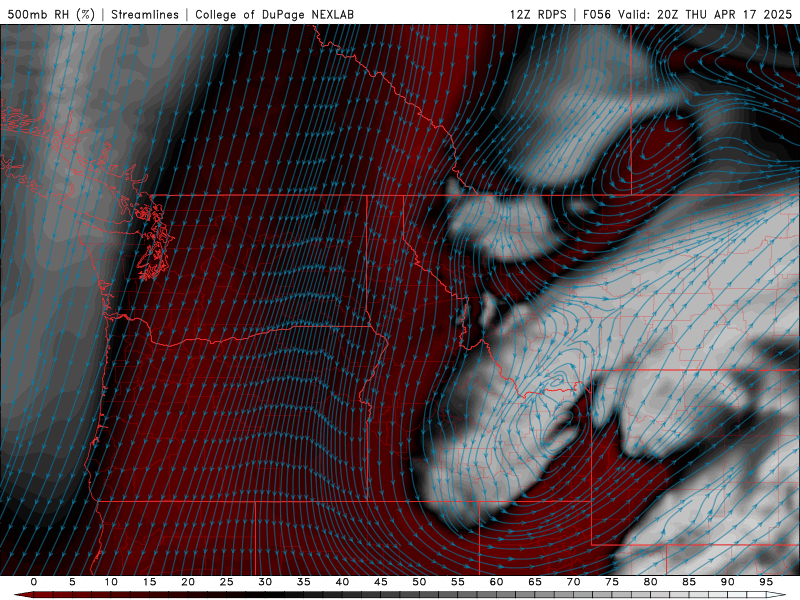
Task: Select the colorbar label "10"
Action: 111,582
